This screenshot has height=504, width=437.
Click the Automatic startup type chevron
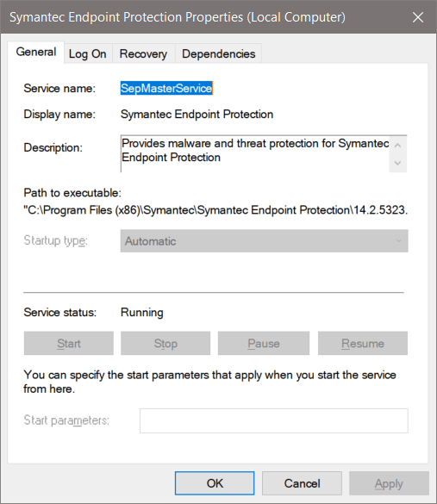[399, 240]
